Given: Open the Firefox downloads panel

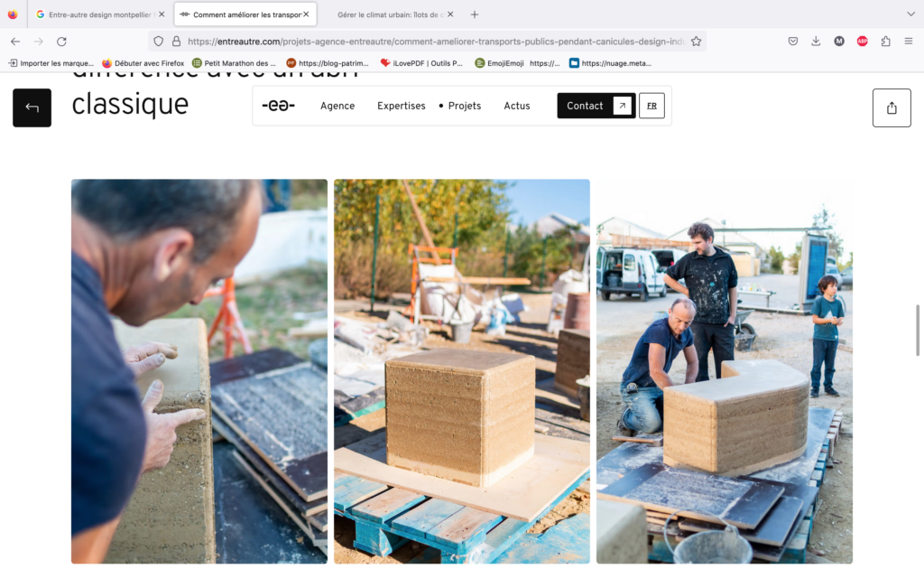Looking at the screenshot, I should 816,42.
